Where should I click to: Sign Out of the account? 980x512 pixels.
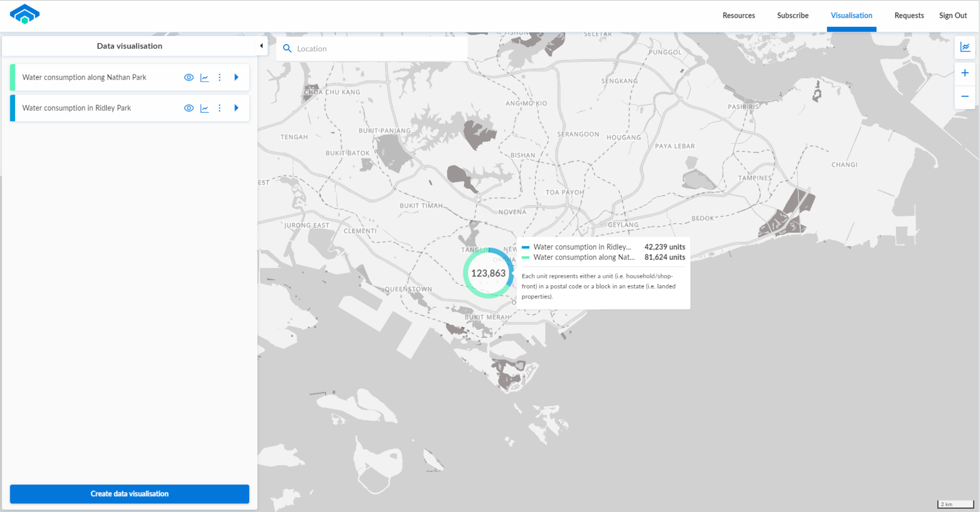(x=953, y=15)
